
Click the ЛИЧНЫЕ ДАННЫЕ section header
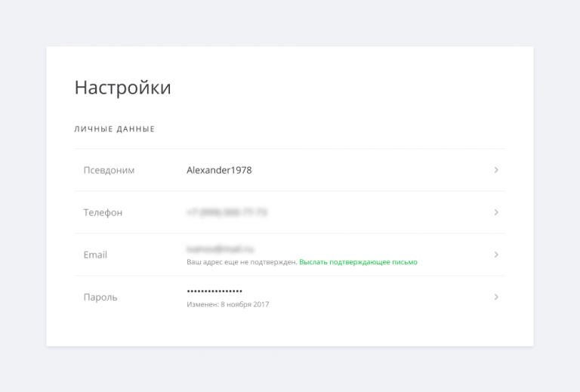pos(114,129)
